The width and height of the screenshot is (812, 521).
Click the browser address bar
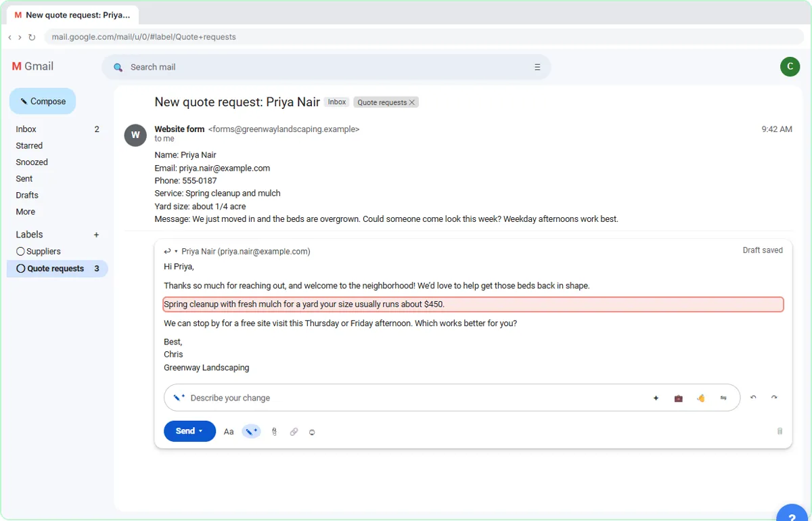pyautogui.click(x=424, y=37)
